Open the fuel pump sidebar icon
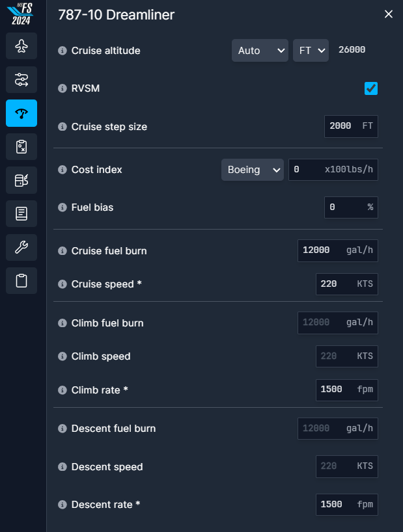This screenshot has height=532, width=403. coord(21,180)
